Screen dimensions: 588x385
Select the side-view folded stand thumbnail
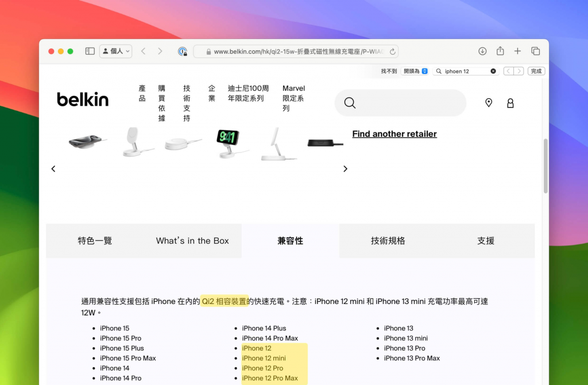(x=278, y=144)
